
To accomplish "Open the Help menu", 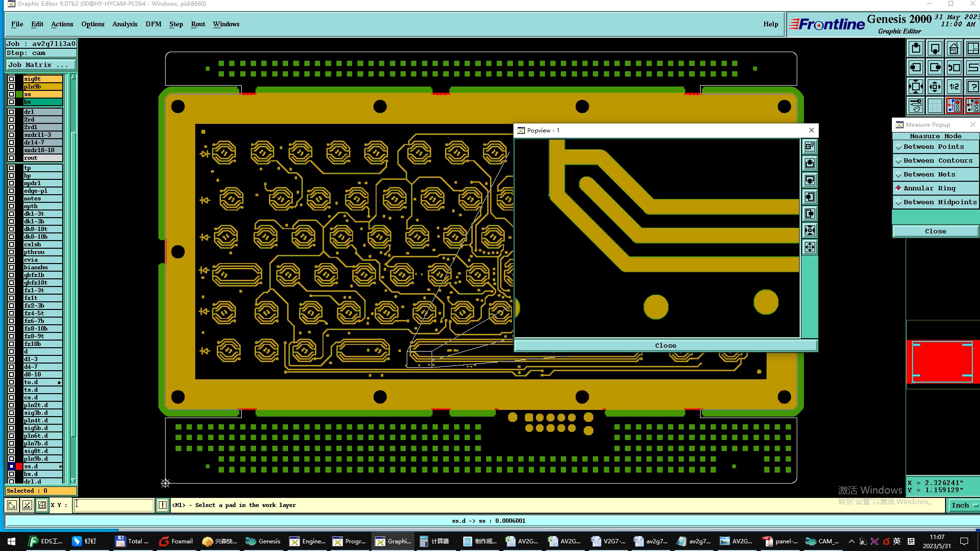I will point(770,24).
